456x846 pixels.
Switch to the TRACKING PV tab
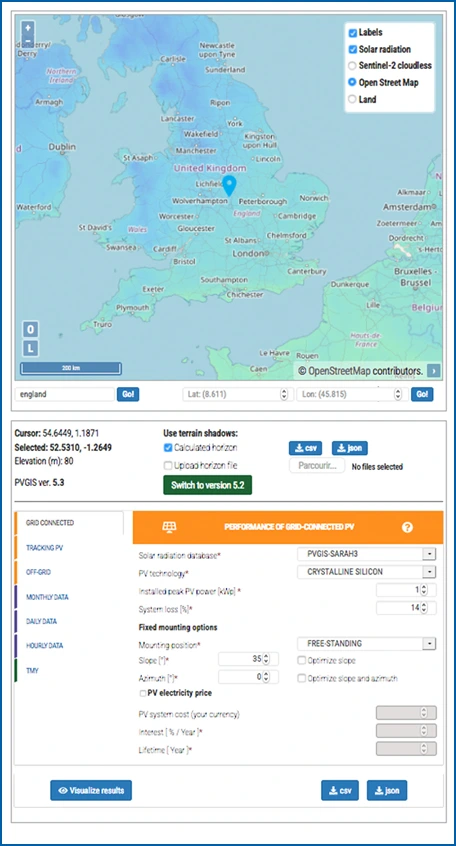[x=45, y=548]
